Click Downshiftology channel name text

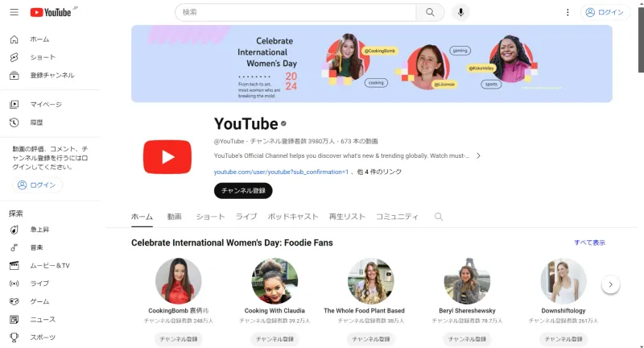tap(563, 311)
